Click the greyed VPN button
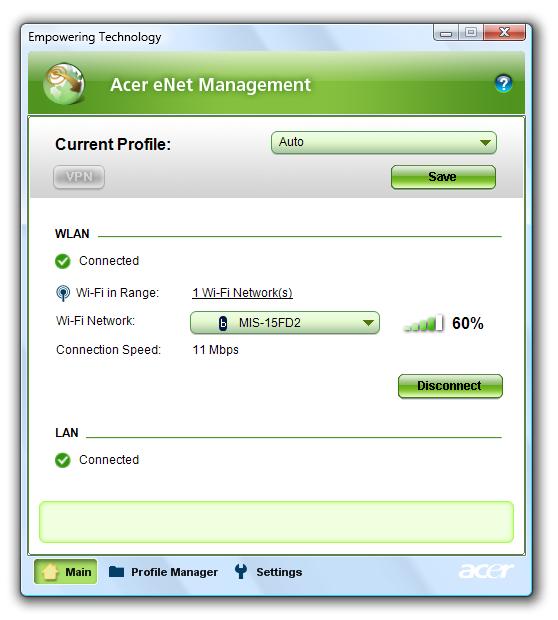The image size is (558, 620). [x=79, y=177]
